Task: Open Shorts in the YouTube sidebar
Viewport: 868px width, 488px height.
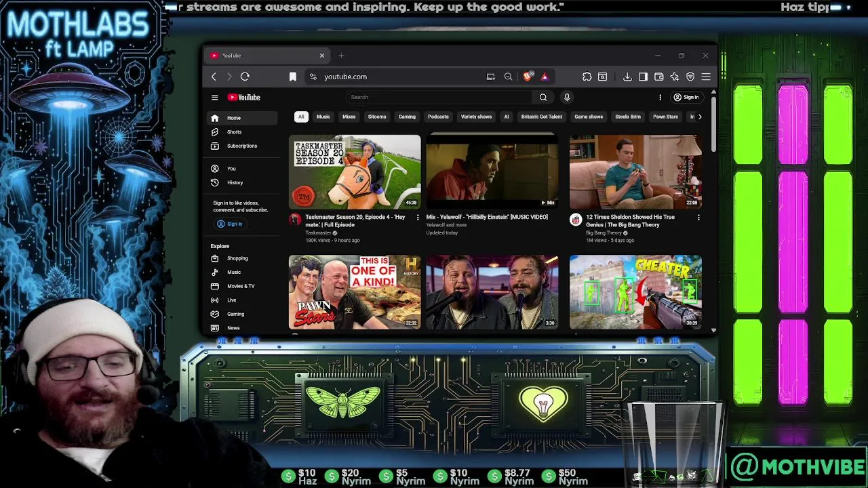Action: click(x=242, y=132)
